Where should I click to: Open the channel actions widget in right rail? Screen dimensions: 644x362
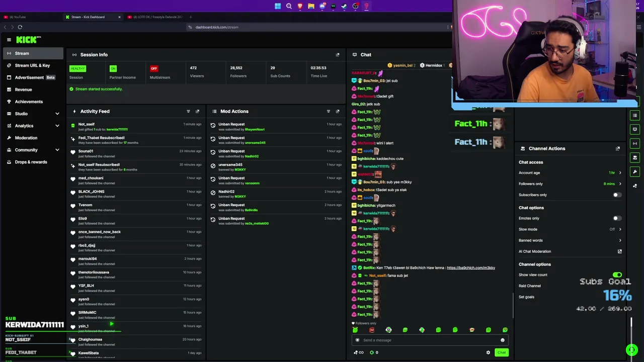(x=635, y=158)
